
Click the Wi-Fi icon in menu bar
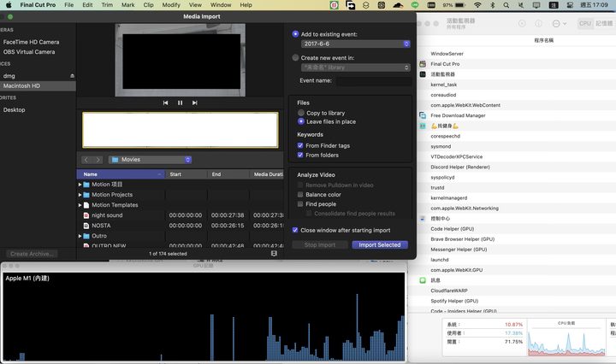click(477, 5)
